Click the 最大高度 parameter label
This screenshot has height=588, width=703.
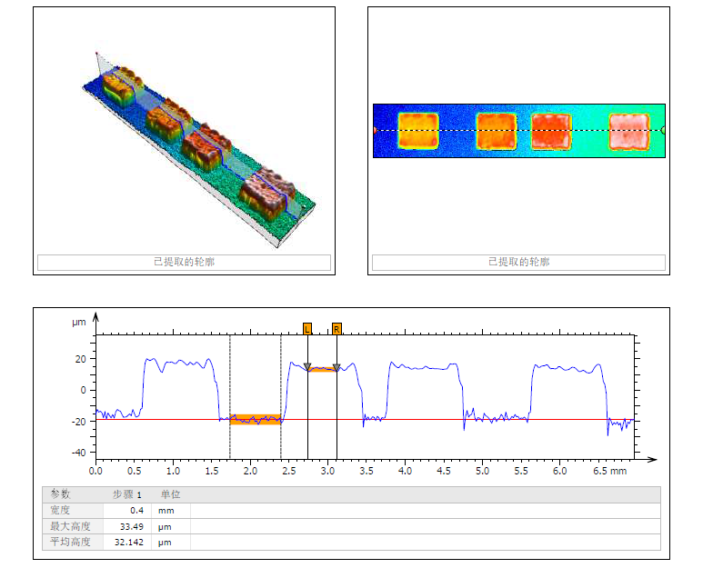click(70, 526)
